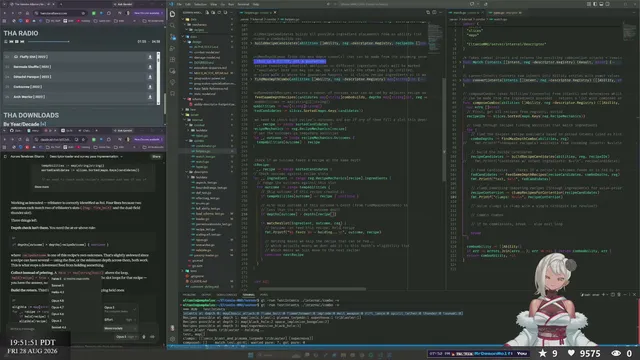Open the Run and Debug view
Screen dimensions: 640x360
(x=172, y=48)
